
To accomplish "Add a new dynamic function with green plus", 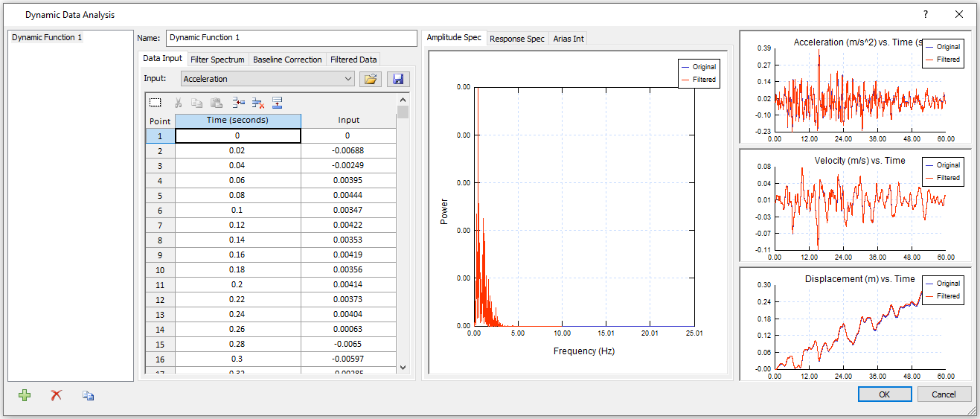I will coord(25,395).
